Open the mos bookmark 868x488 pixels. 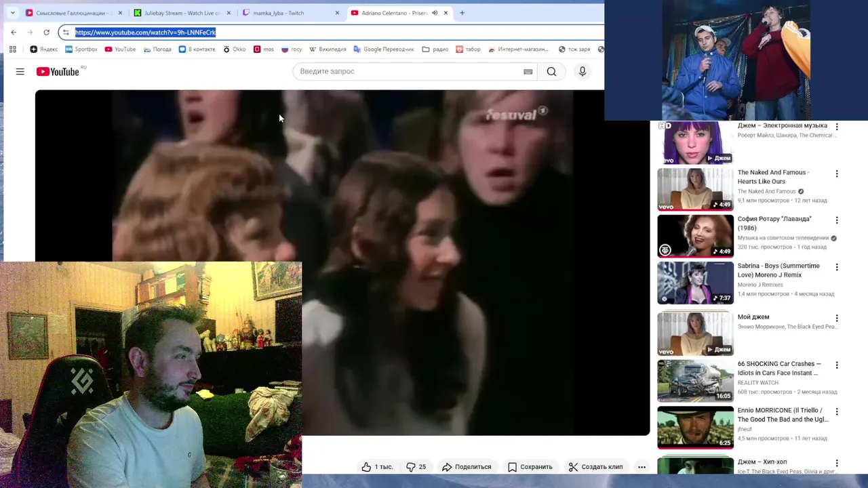click(x=264, y=49)
